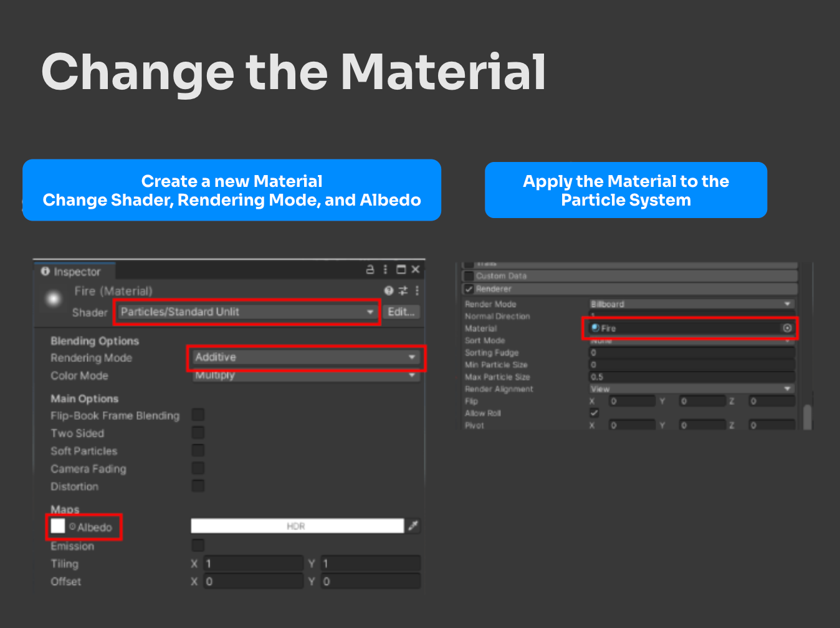Click the 'Change the Material' slide title
Viewport: 840px width, 628px height.
click(294, 72)
